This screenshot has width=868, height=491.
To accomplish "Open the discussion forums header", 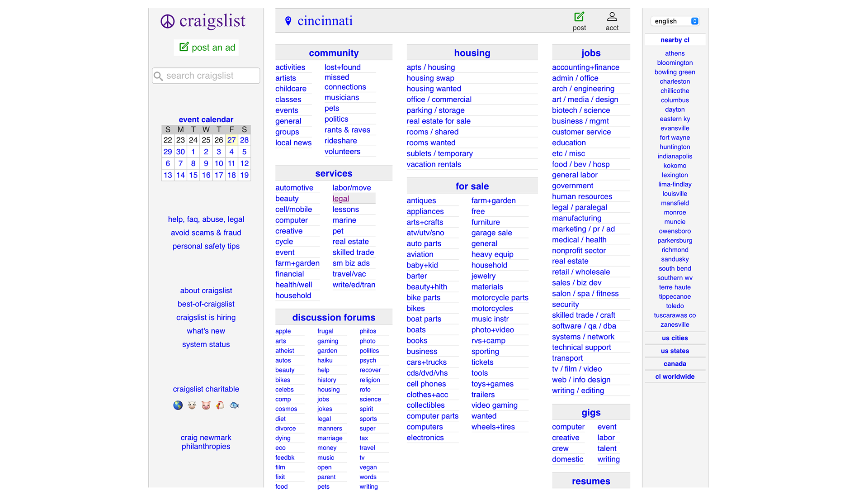I will coord(334,317).
